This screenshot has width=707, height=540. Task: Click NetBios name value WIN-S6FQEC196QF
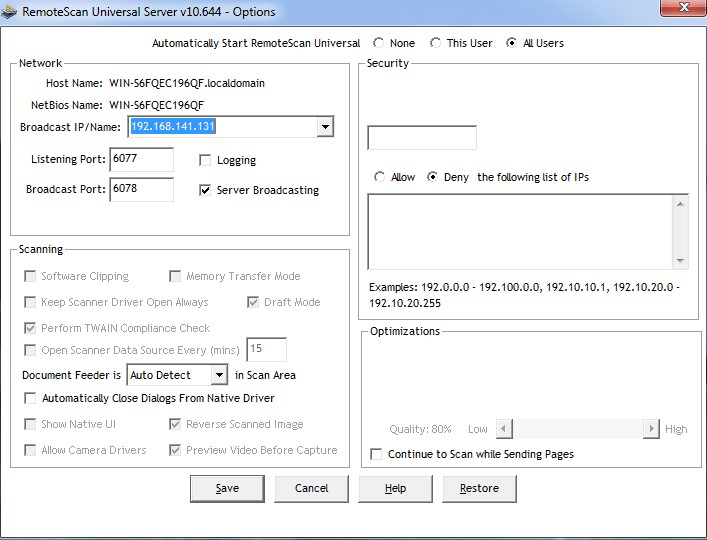tap(157, 105)
